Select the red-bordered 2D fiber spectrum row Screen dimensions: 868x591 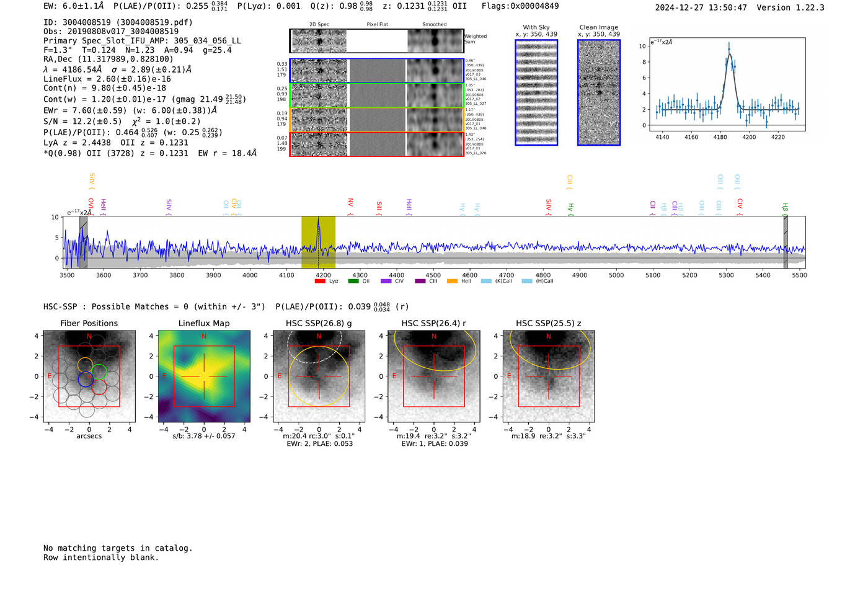(377, 144)
